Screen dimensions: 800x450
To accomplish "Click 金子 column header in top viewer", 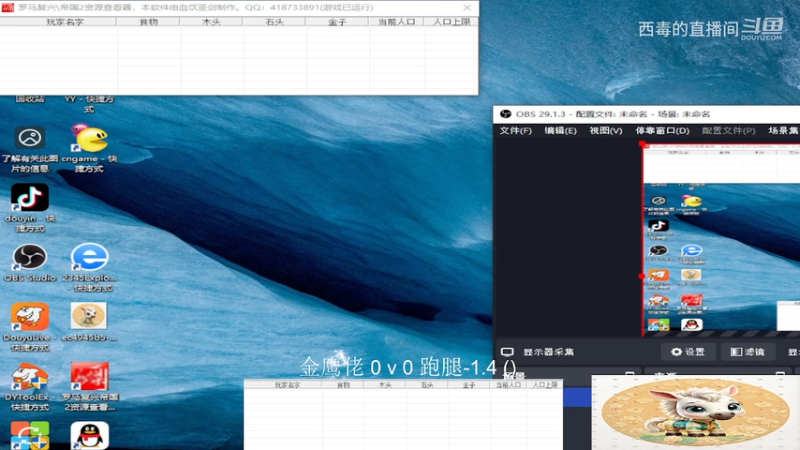I will pos(337,22).
